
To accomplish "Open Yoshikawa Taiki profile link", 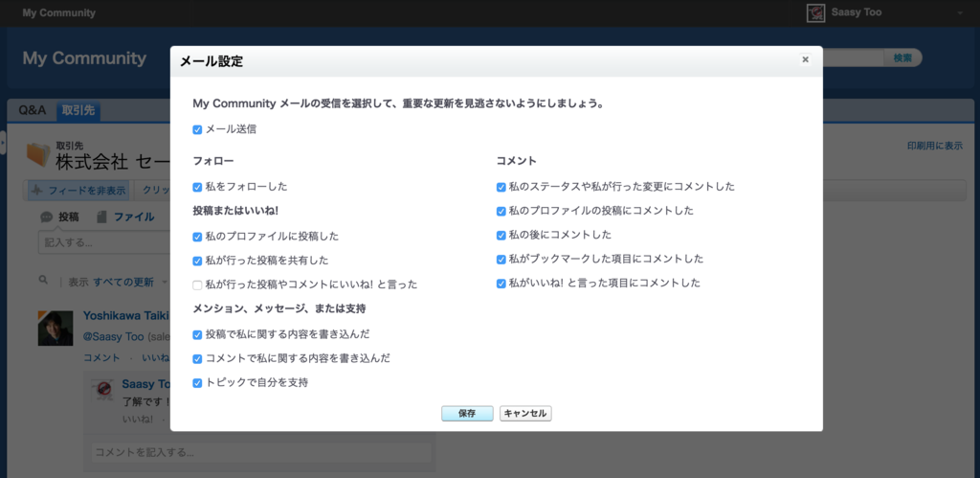I will pyautogui.click(x=125, y=316).
